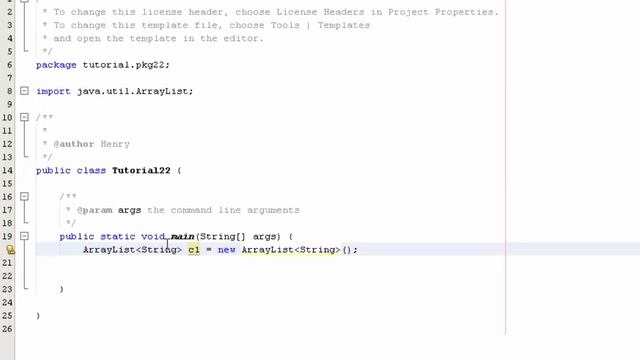The height and width of the screenshot is (360, 640).
Task: Click the '@author Henry' comment text
Action: pyautogui.click(x=91, y=144)
